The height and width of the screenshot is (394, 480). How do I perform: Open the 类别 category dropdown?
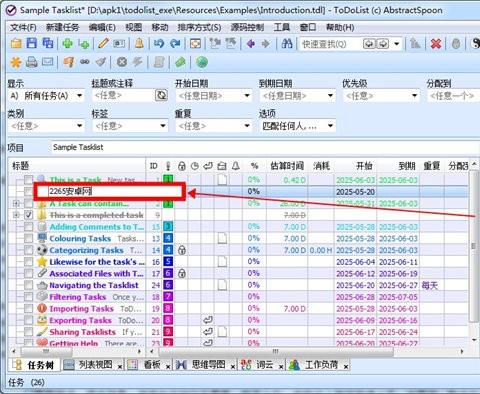(80, 126)
